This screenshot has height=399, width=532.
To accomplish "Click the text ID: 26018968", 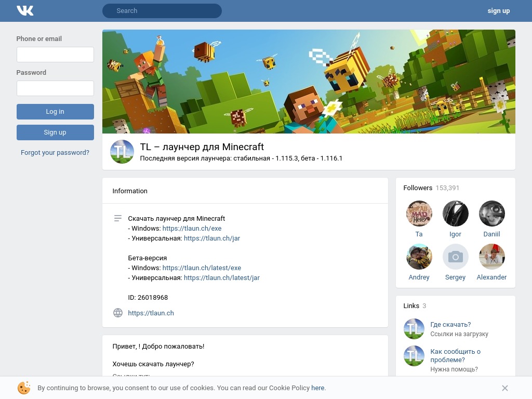I will pyautogui.click(x=148, y=298).
